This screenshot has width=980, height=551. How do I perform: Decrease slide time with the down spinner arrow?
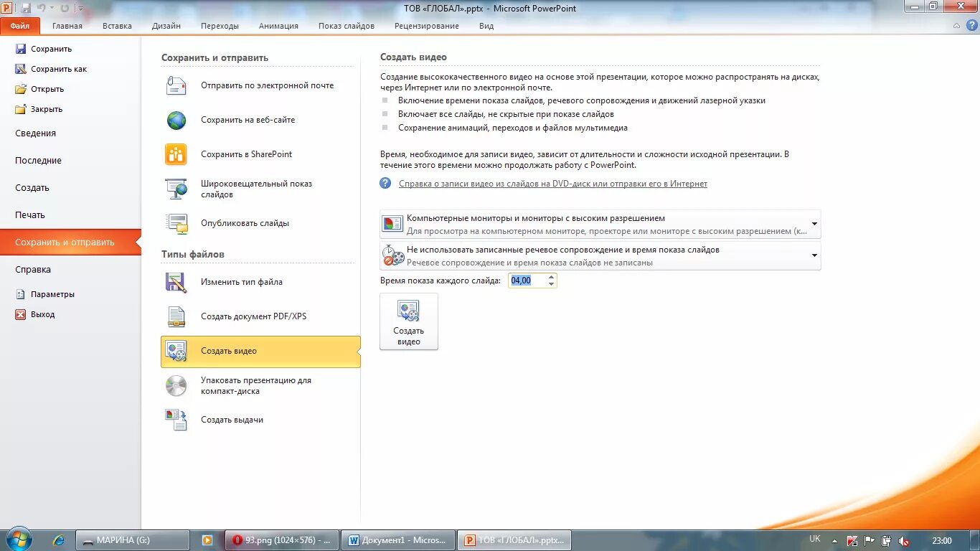(551, 284)
